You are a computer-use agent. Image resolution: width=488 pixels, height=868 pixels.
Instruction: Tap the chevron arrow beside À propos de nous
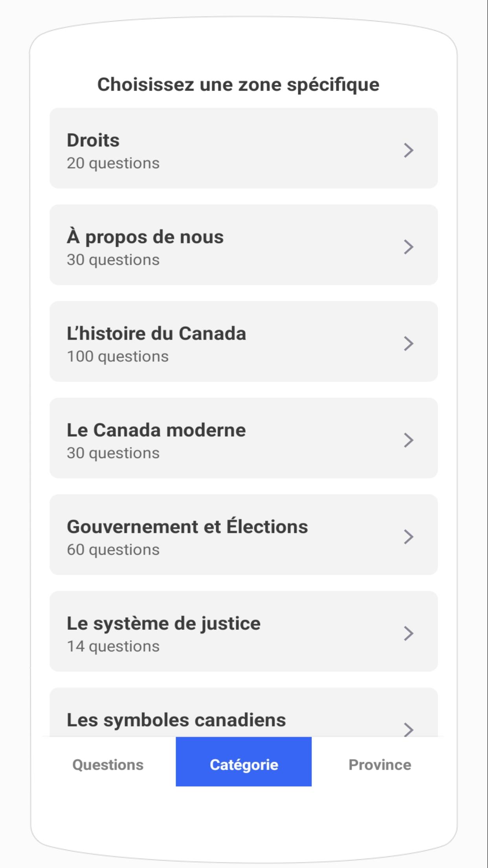click(409, 247)
